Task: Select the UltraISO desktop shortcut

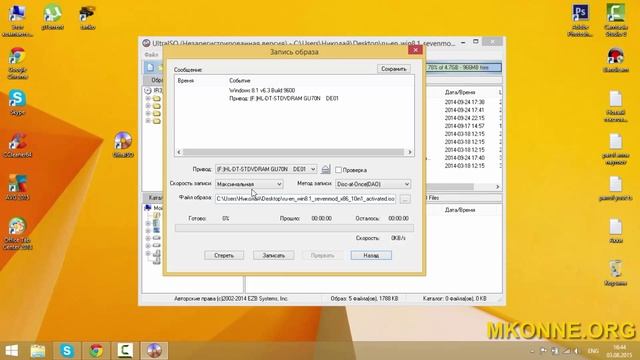Action: click(123, 145)
